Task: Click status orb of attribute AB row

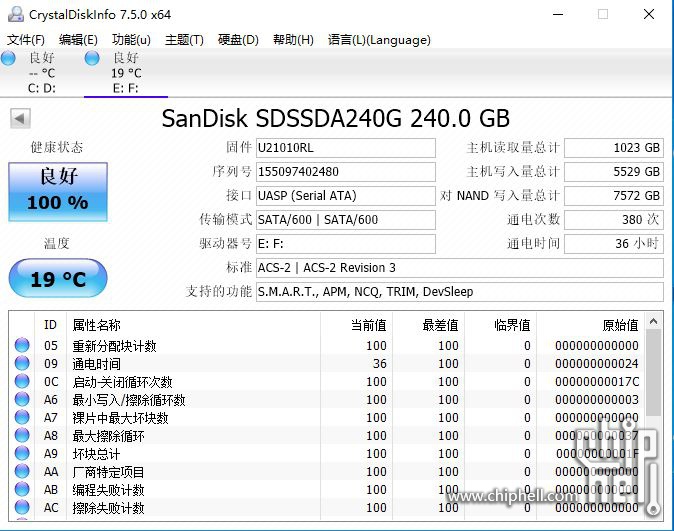Action: pos(22,490)
